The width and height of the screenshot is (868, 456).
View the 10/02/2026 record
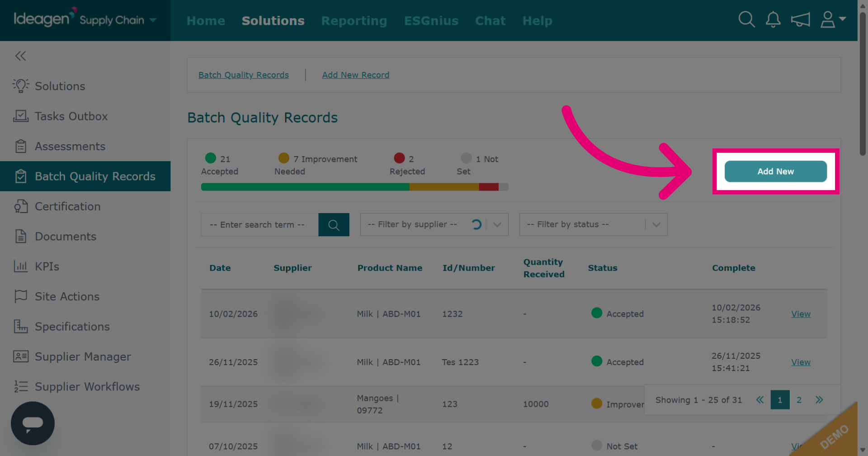tap(801, 314)
